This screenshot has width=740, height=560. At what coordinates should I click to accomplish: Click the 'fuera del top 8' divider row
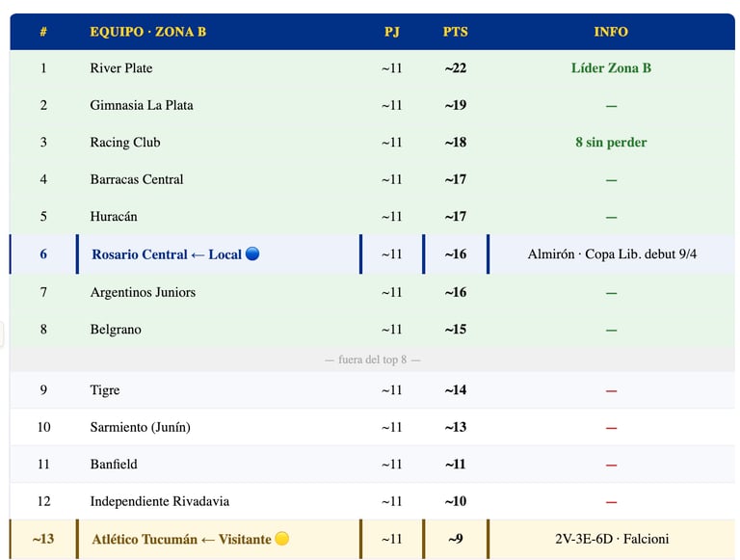pos(372,360)
